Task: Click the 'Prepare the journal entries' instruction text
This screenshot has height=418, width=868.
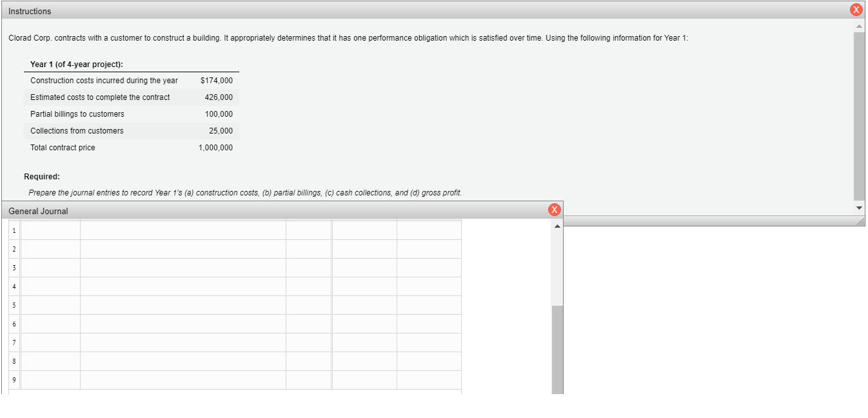Action: 245,193
